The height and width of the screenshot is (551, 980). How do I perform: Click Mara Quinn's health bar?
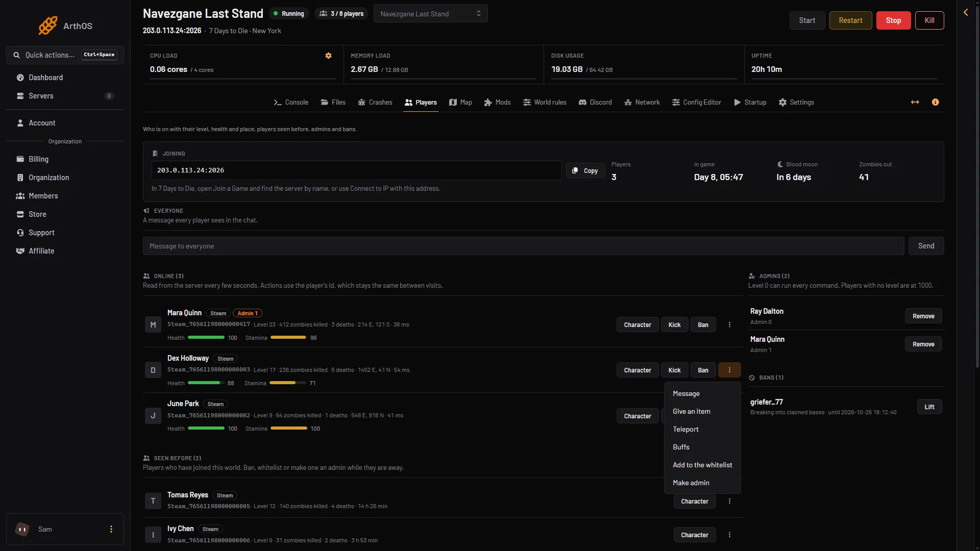206,337
